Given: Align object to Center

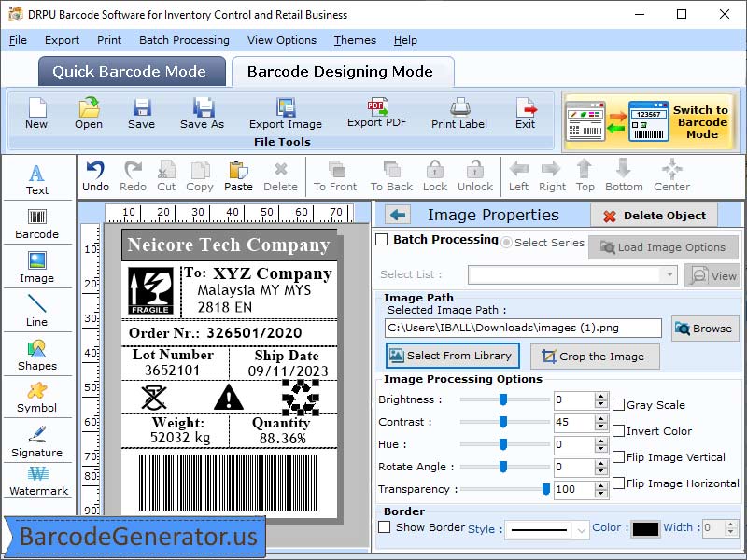Looking at the screenshot, I should [x=671, y=176].
